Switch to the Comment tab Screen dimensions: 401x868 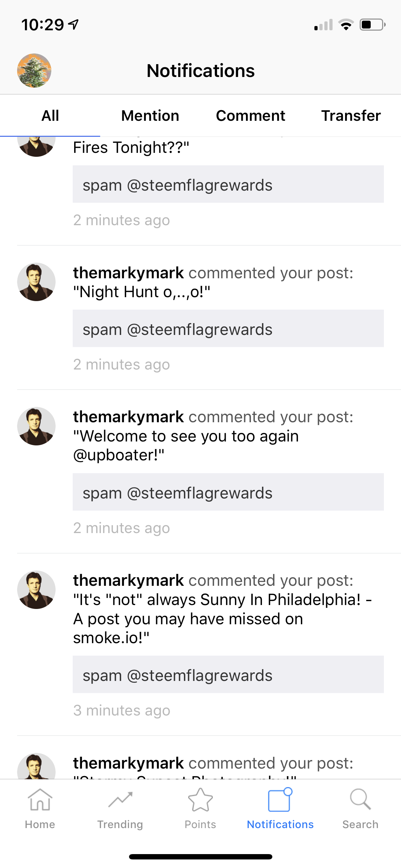pyautogui.click(x=251, y=115)
